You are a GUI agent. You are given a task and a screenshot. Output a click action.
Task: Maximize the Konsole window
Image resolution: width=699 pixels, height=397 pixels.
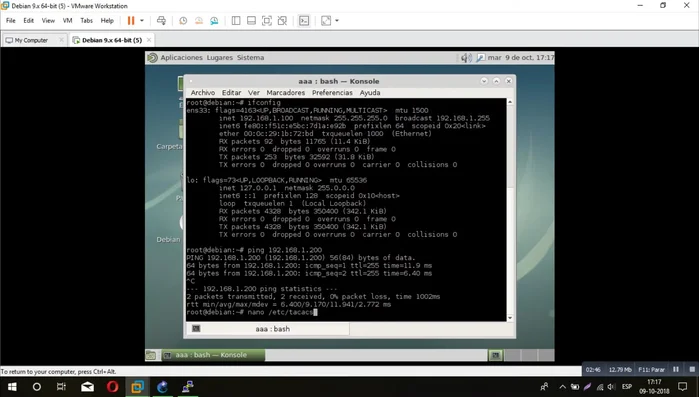[x=496, y=81]
